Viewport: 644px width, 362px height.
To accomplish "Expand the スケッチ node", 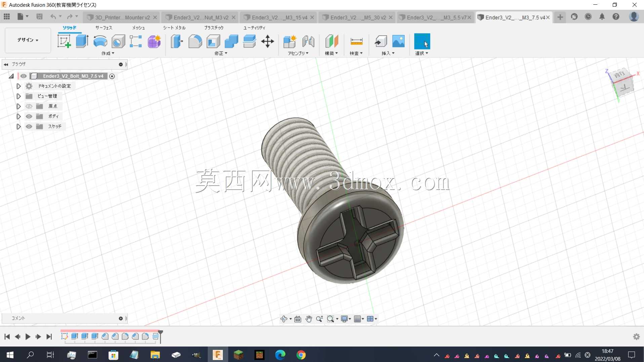I will [x=18, y=126].
